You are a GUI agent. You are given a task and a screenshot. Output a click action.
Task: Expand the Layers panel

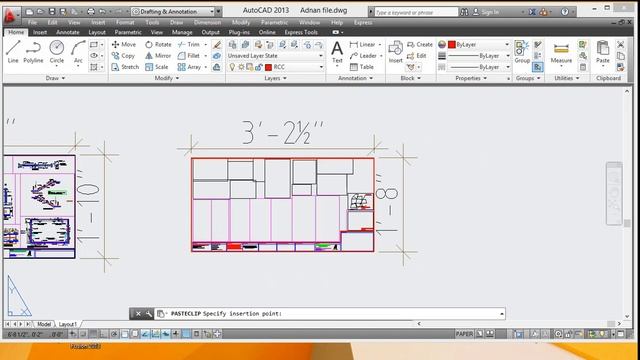(276, 78)
